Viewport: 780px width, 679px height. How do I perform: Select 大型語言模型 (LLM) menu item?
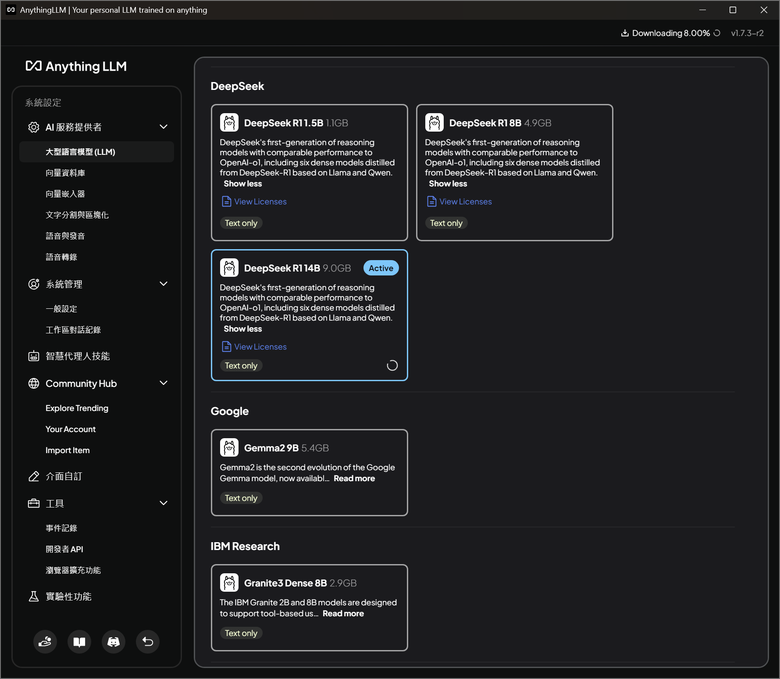tap(97, 152)
